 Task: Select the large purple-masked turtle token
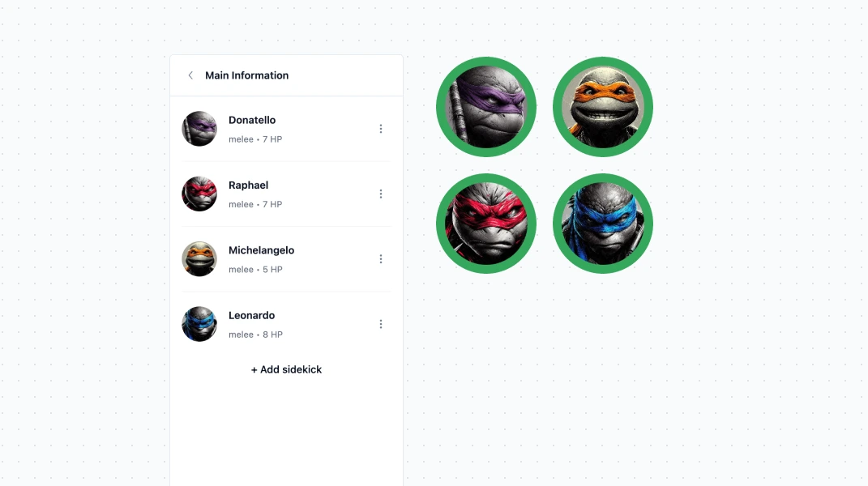(486, 107)
